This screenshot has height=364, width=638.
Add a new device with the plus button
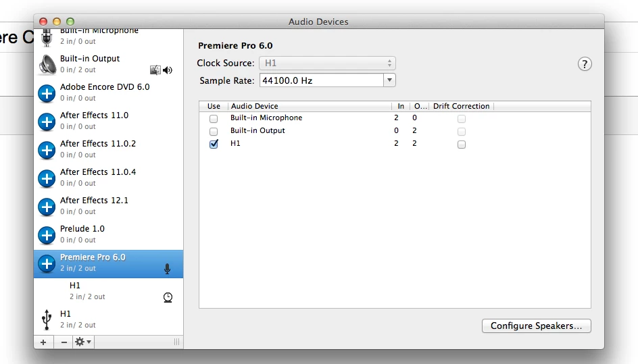coord(43,342)
